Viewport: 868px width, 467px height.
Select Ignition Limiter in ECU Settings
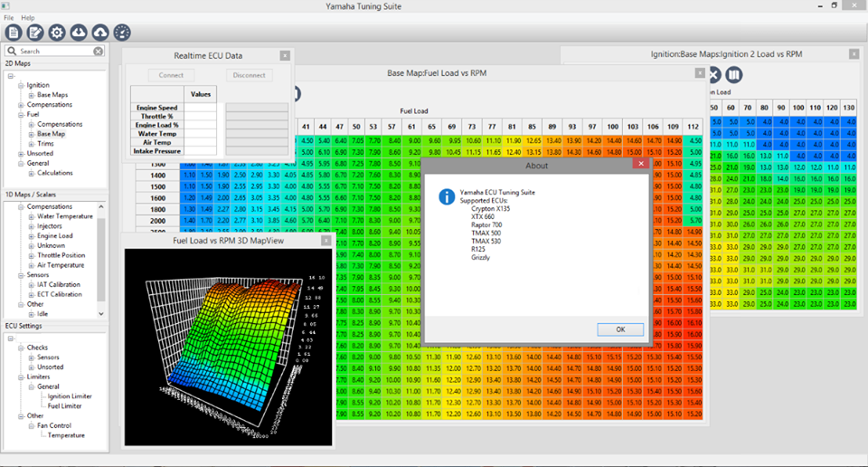click(70, 396)
